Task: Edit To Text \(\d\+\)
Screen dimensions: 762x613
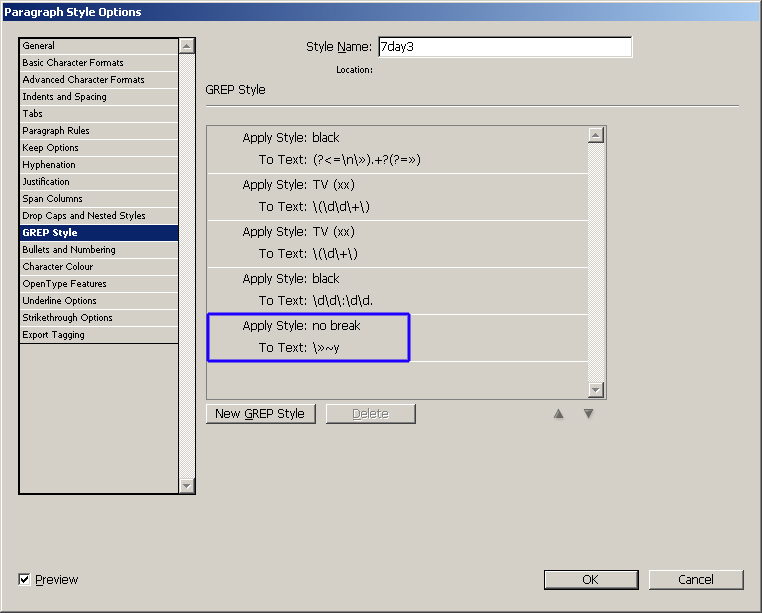Action: coord(335,254)
